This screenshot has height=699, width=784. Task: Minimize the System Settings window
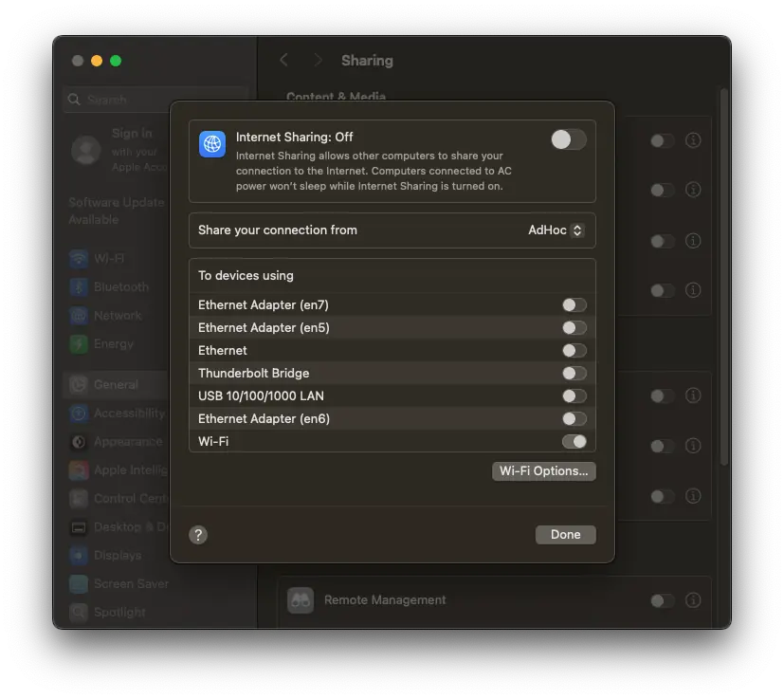coord(97,61)
